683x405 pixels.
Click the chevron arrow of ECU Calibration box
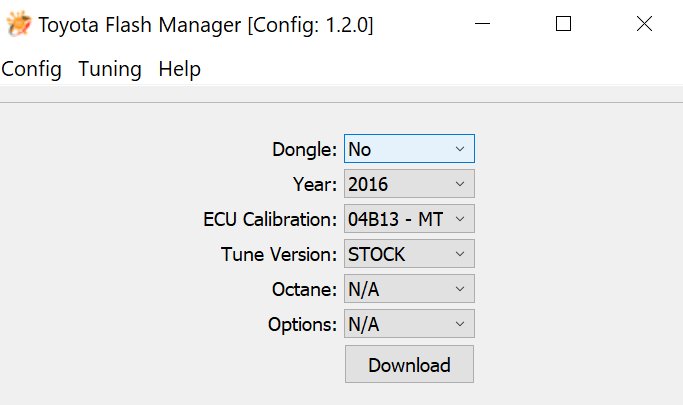pyautogui.click(x=460, y=219)
